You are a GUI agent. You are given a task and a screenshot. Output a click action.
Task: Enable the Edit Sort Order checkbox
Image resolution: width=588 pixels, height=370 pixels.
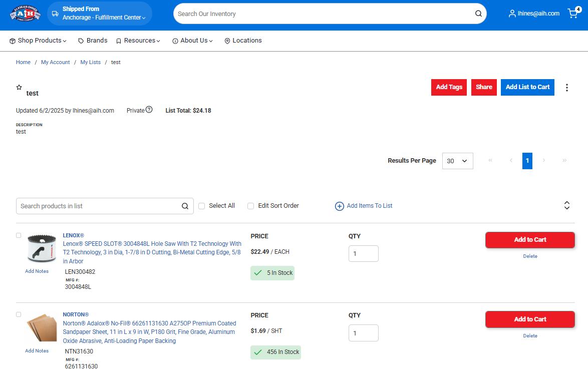point(250,206)
